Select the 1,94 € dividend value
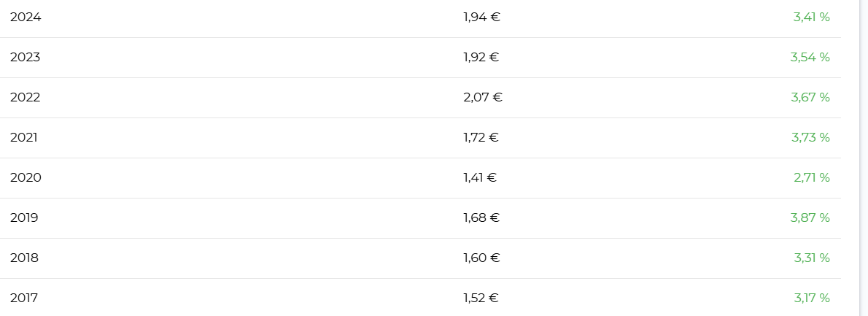868x316 pixels. coord(481,17)
